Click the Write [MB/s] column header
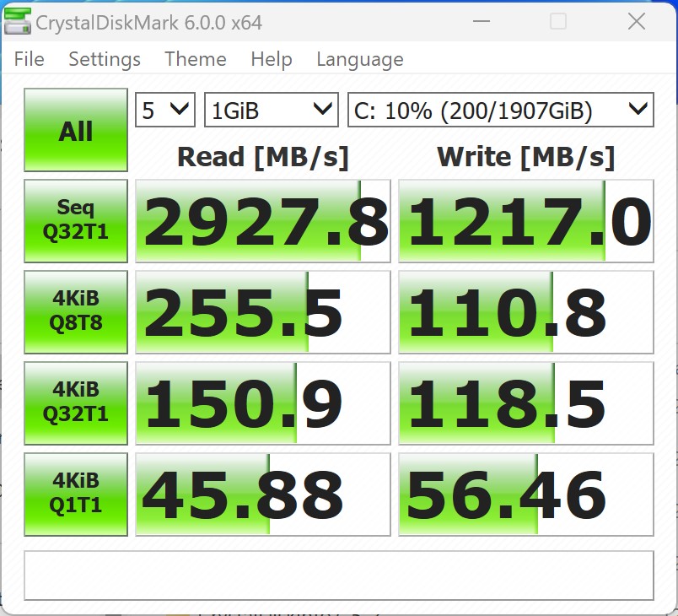 526,157
